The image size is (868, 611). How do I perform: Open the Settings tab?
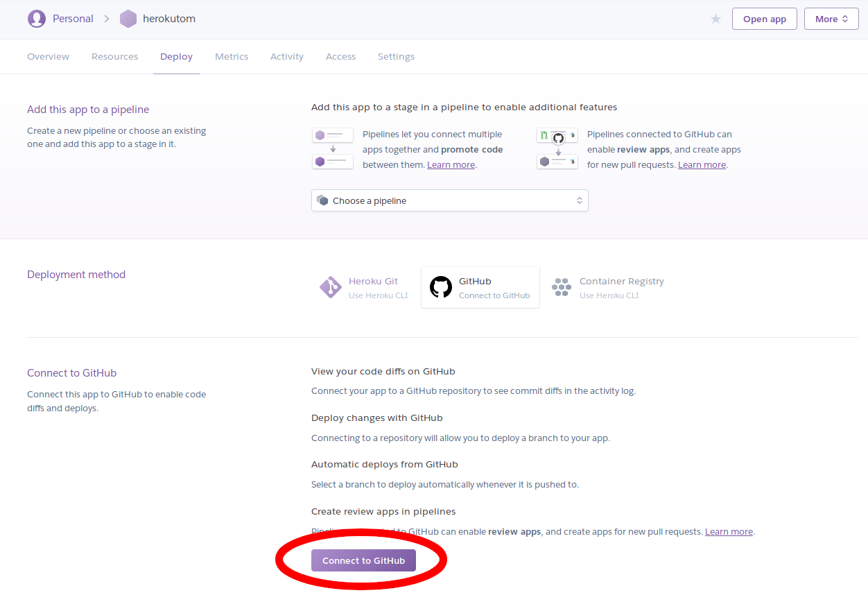396,57
